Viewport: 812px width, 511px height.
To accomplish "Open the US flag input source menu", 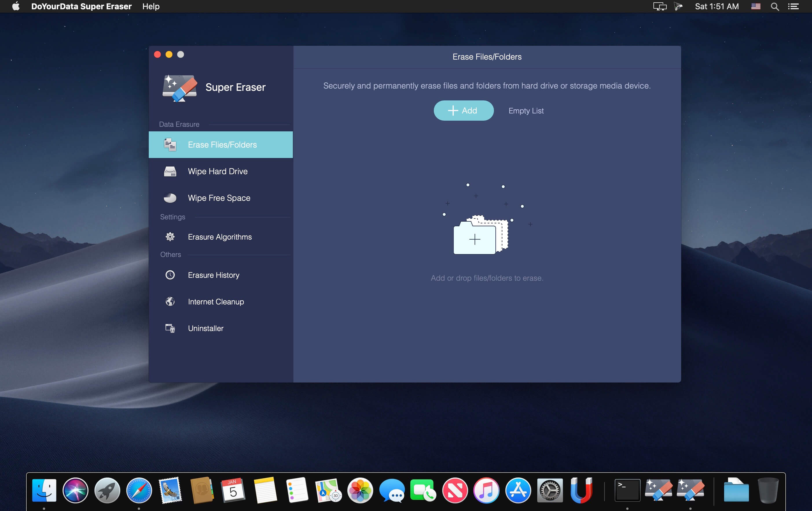I will [756, 6].
